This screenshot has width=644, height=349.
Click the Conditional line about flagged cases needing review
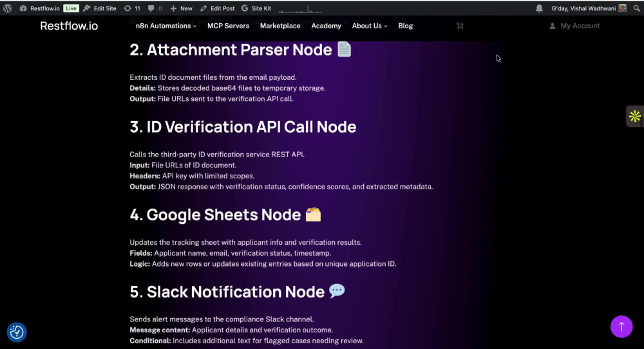(268, 341)
